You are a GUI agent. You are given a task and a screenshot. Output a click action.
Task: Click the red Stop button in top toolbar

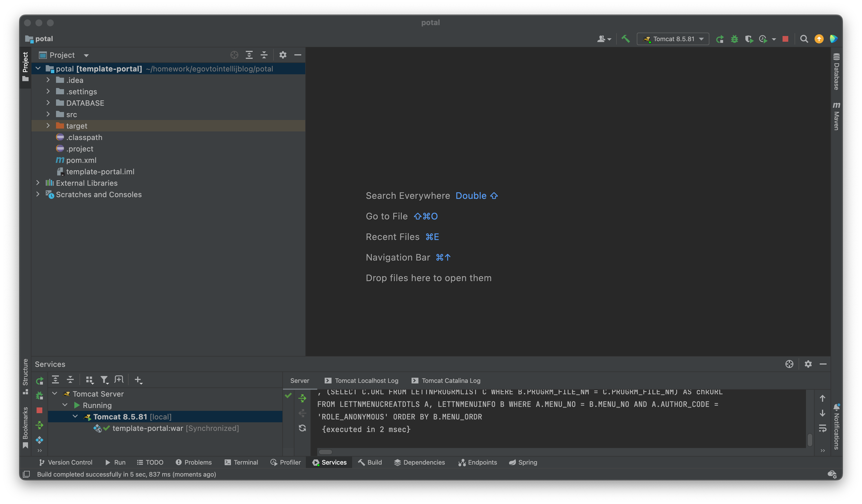pyautogui.click(x=785, y=39)
